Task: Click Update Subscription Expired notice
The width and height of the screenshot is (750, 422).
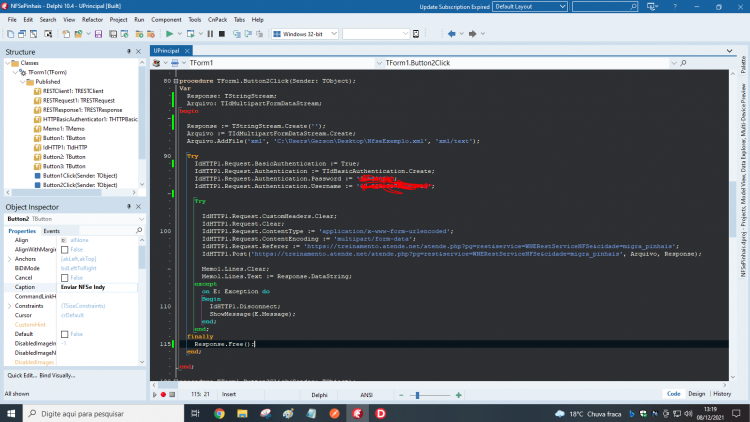Action: coord(454,7)
